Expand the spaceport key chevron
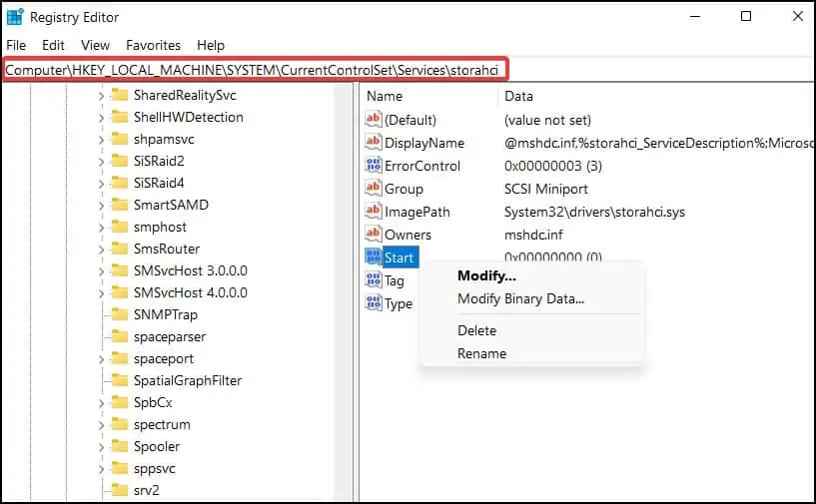This screenshot has width=816, height=504. pyautogui.click(x=101, y=359)
